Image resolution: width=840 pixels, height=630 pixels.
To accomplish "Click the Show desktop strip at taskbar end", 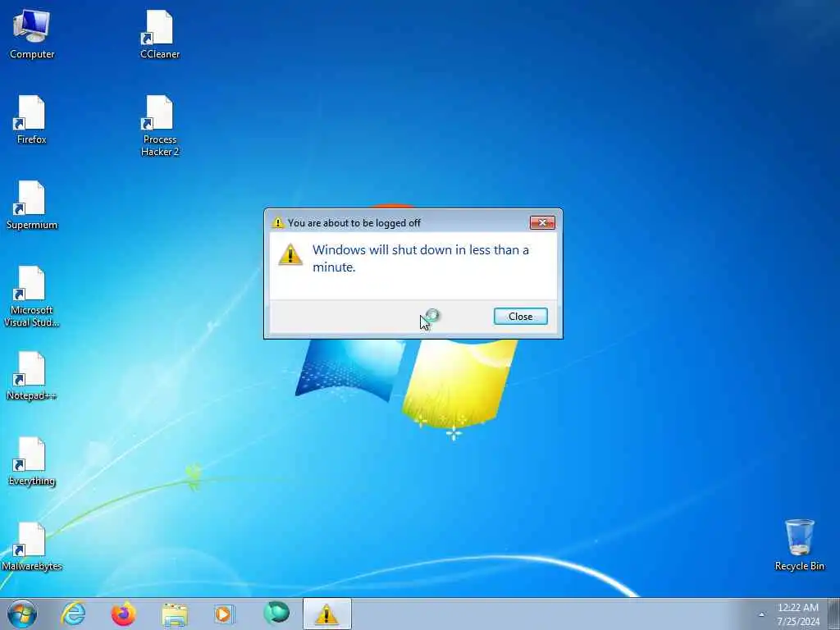I will point(834,614).
